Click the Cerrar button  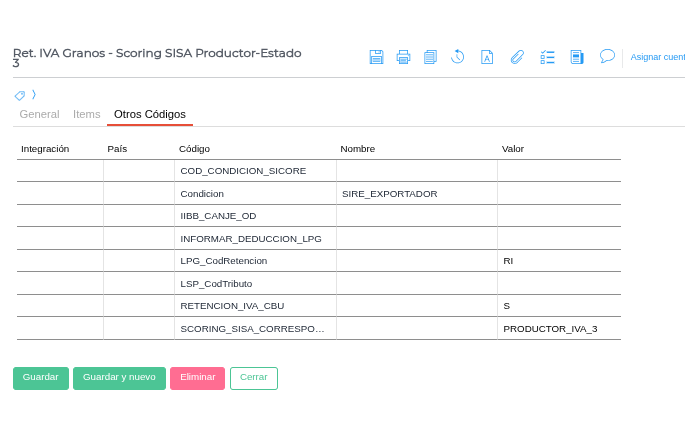click(x=254, y=378)
